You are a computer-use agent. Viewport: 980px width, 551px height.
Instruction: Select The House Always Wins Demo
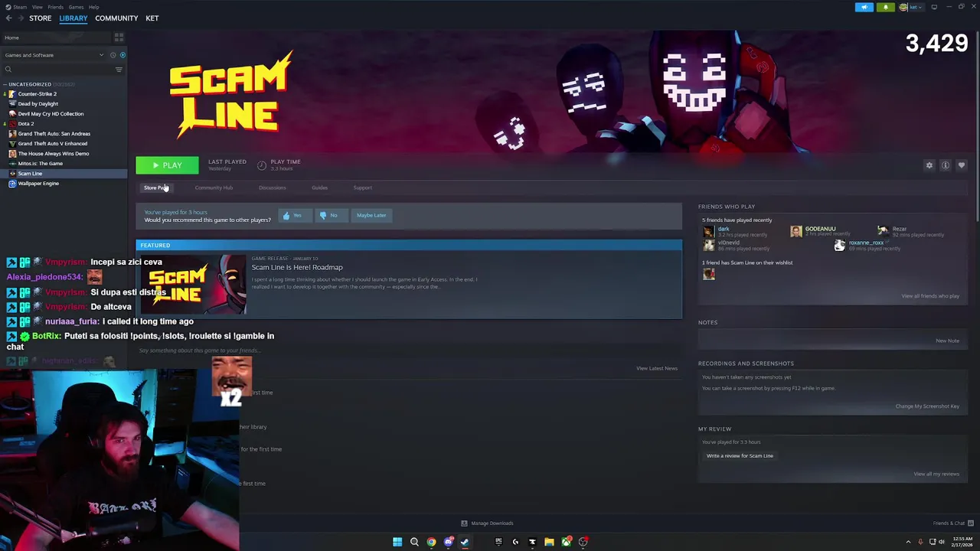click(x=53, y=153)
